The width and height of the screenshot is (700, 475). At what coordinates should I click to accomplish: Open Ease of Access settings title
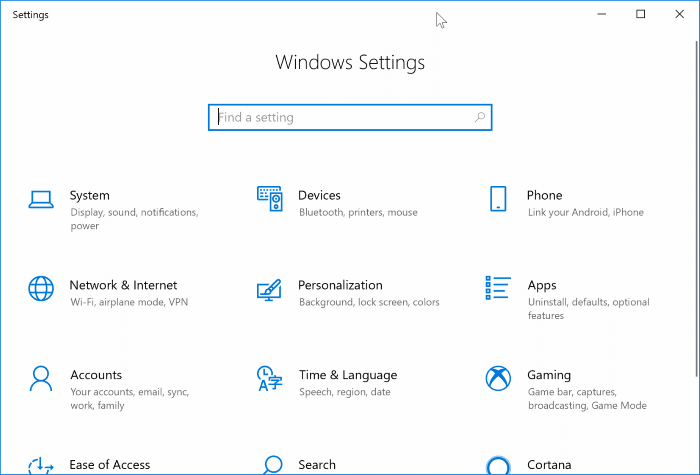coord(110,465)
